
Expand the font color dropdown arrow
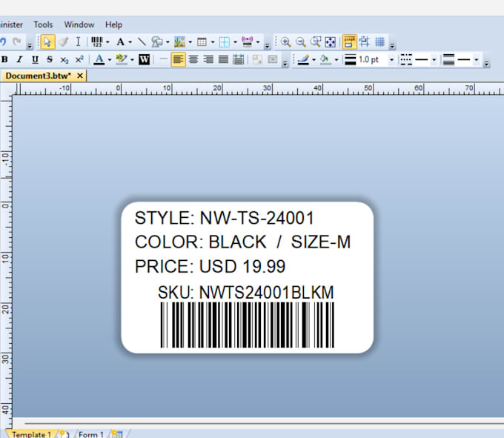pos(110,60)
